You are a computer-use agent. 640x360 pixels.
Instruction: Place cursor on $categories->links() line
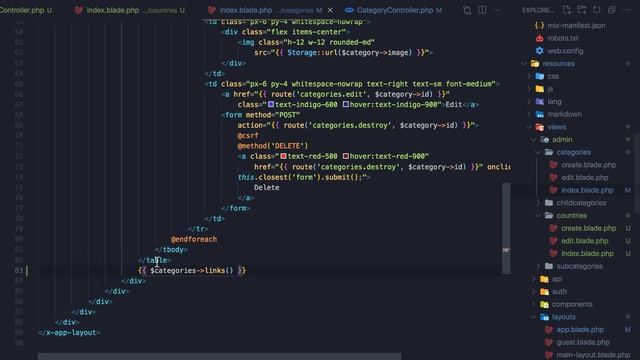[192, 270]
